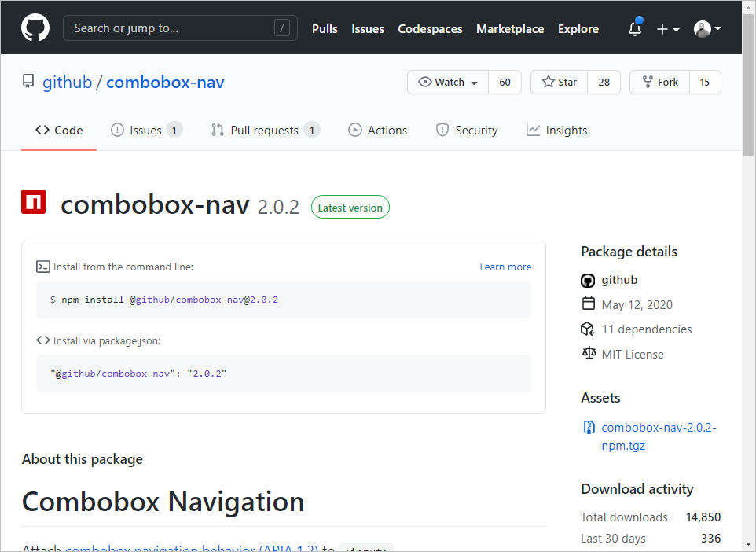
Task: Click the package icon next to combobox-nav title
Action: coord(33,202)
